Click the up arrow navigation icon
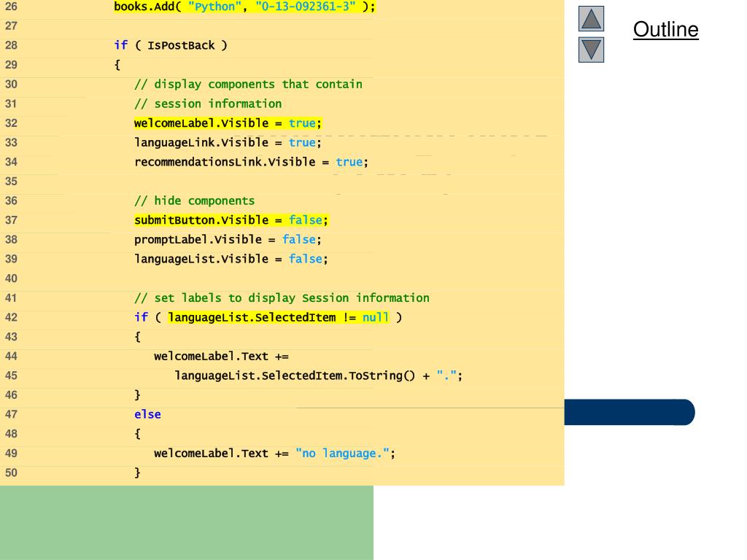This screenshot has width=747, height=560. point(591,18)
